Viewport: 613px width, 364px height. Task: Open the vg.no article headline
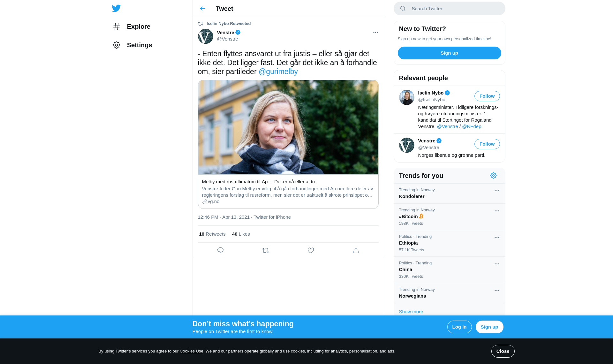[258, 181]
